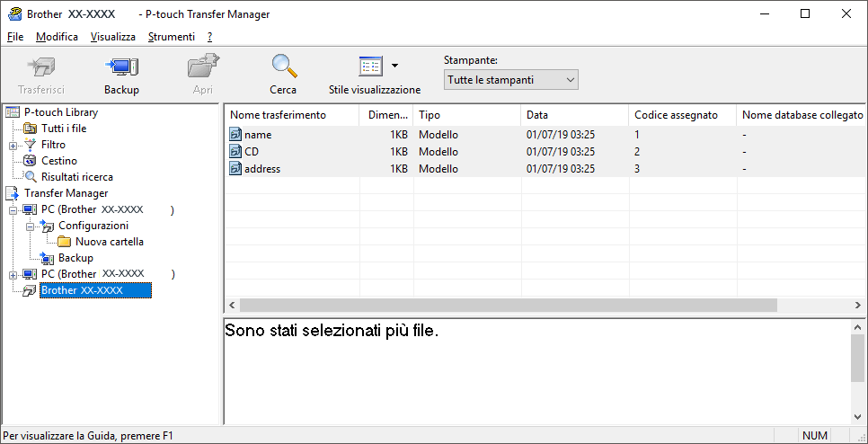Maximize the P-touch Transfer Manager window
The width and height of the screenshot is (868, 444).
pyautogui.click(x=805, y=13)
